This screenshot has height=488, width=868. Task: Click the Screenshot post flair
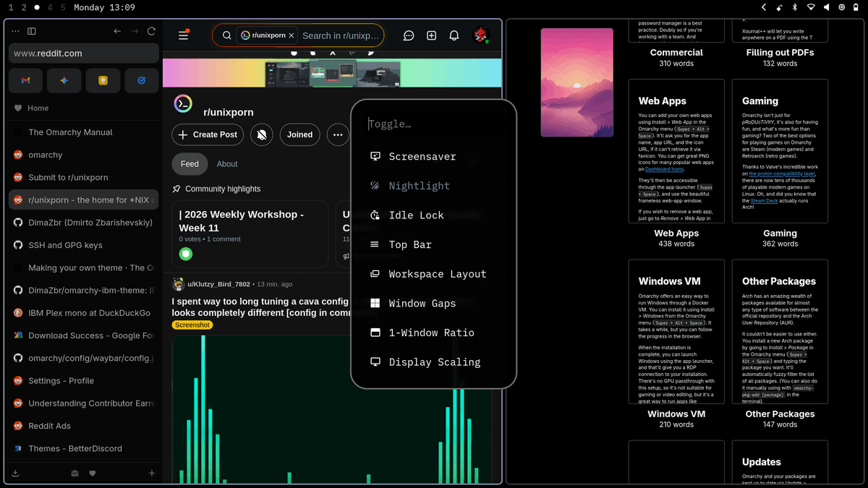(x=192, y=325)
